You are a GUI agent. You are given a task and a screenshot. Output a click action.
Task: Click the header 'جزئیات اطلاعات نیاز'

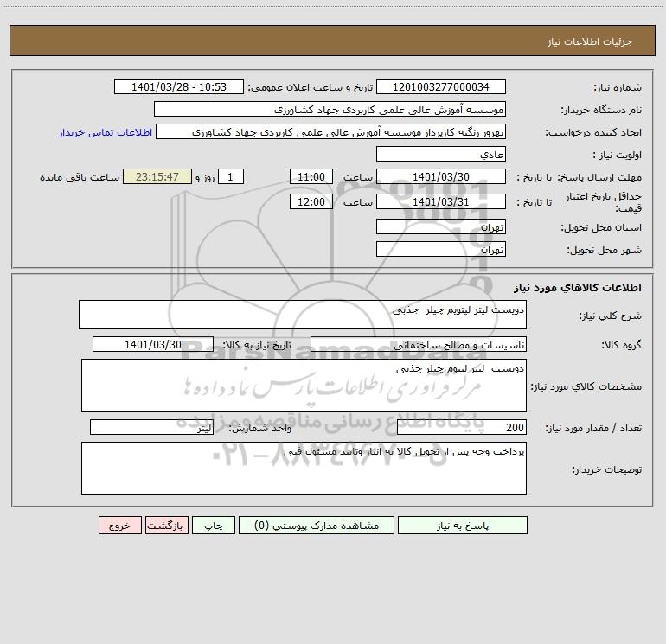click(x=590, y=41)
